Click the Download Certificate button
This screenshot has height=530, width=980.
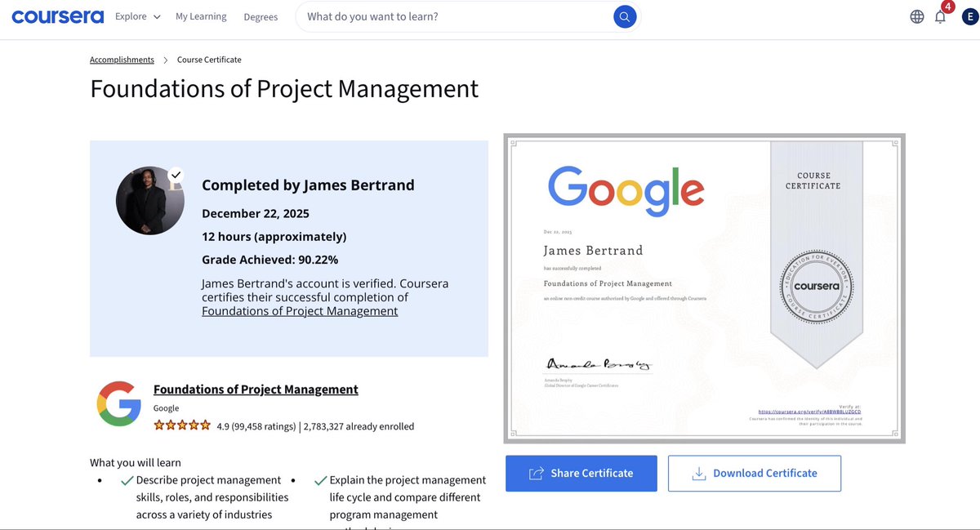(755, 474)
